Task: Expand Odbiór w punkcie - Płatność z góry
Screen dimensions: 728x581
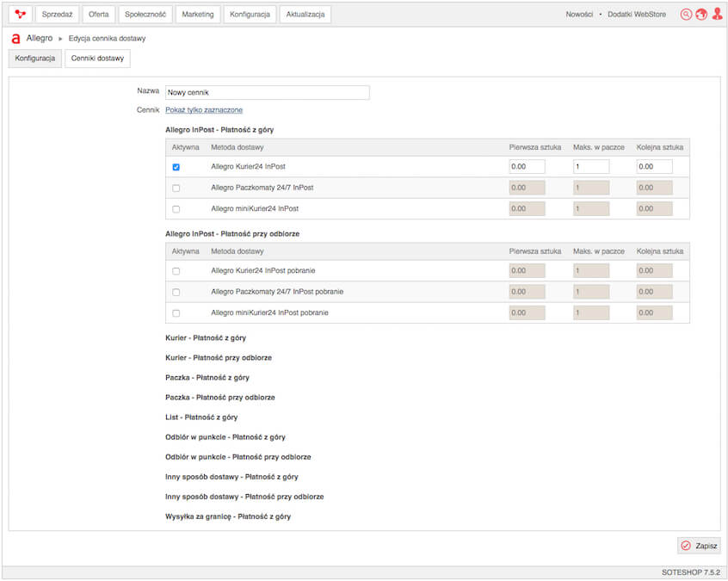Action: coord(225,437)
